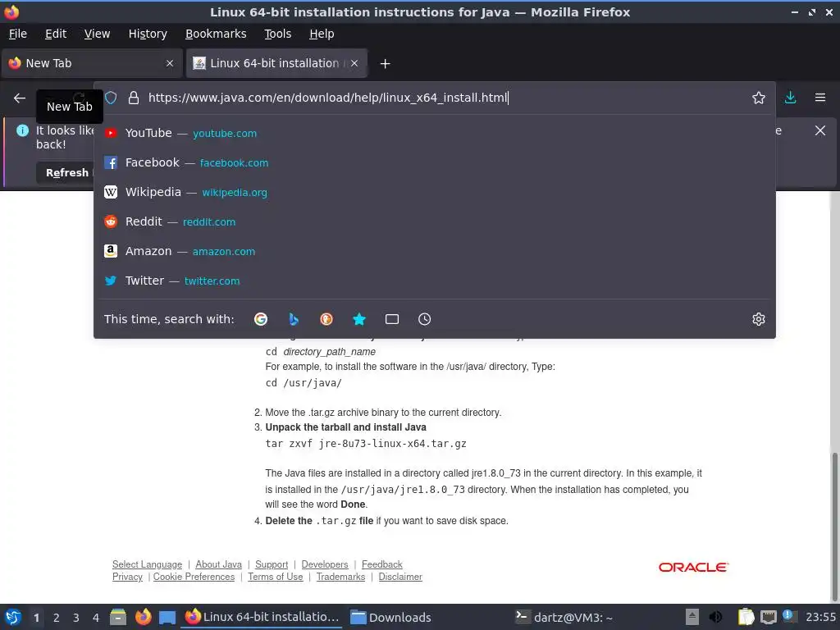Select the Wikipedia suggestion
Screen dimensions: 840x630
[x=435, y=192]
